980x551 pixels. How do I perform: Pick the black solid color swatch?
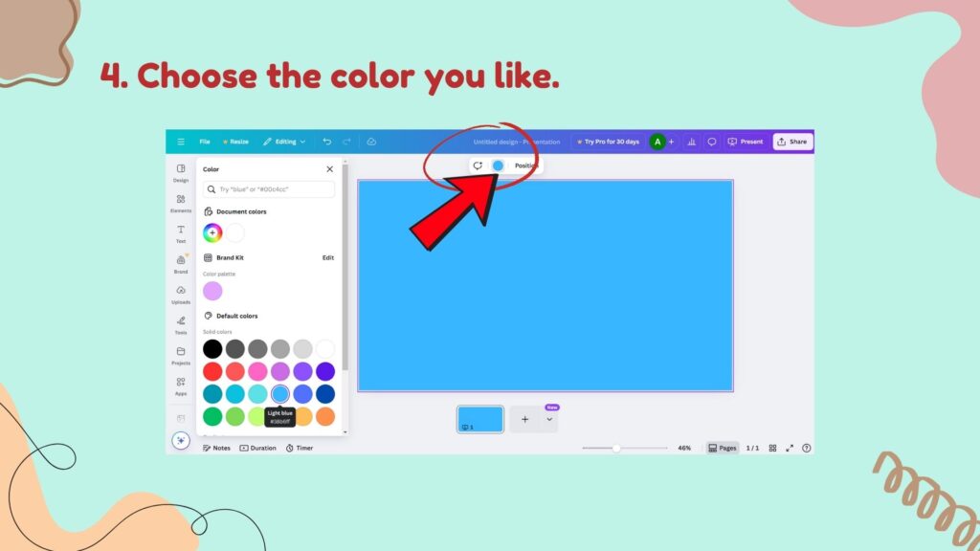tap(212, 349)
